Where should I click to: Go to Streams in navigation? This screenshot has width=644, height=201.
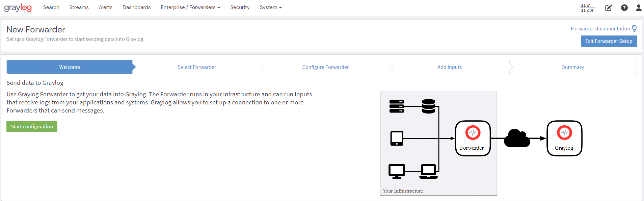[79, 7]
